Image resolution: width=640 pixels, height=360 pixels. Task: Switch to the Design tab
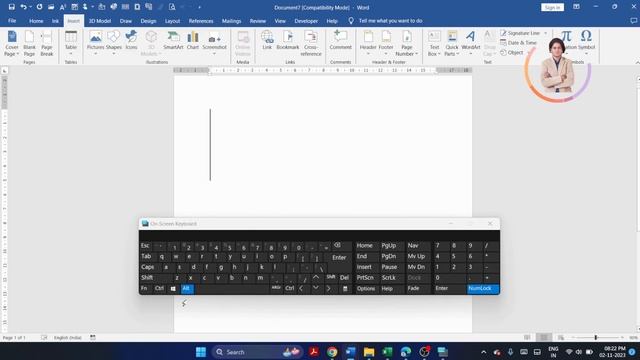pyautogui.click(x=148, y=21)
